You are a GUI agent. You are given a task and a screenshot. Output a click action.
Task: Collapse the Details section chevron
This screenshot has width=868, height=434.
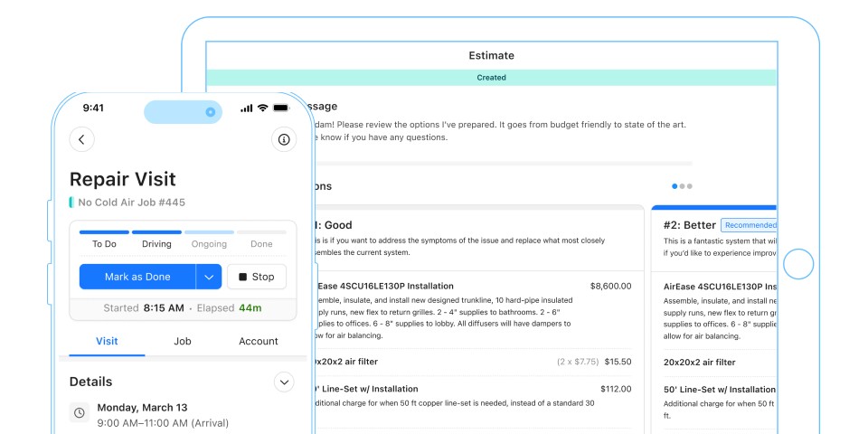click(x=285, y=382)
